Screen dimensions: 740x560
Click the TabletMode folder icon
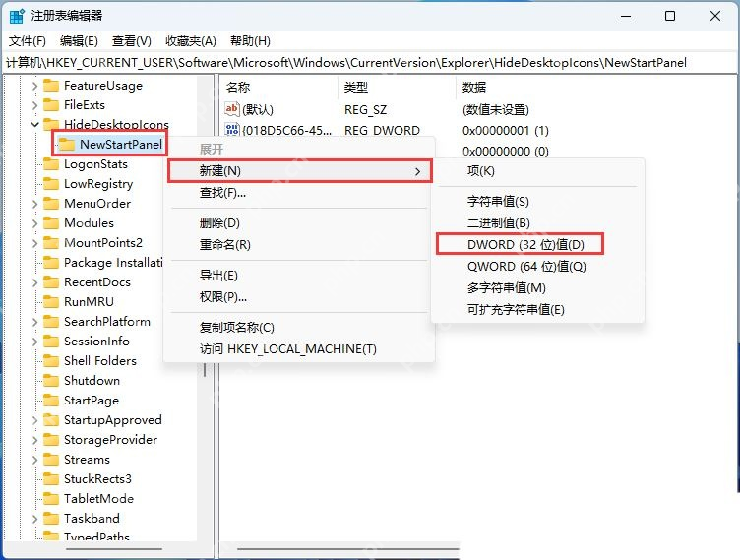(51, 499)
